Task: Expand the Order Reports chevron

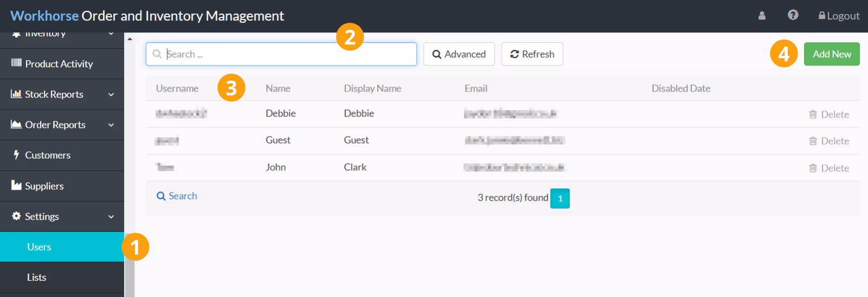Action: 111,125
